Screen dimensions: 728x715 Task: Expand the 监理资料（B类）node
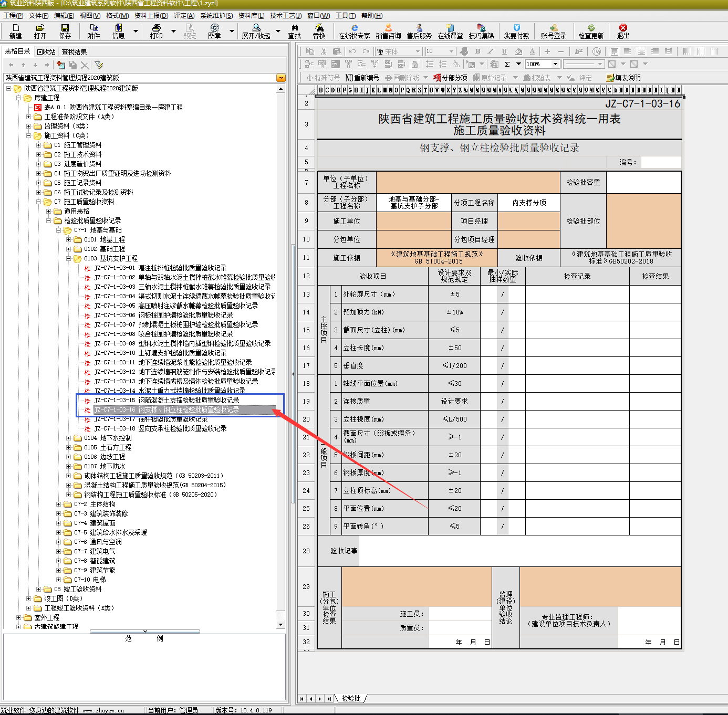pos(29,126)
